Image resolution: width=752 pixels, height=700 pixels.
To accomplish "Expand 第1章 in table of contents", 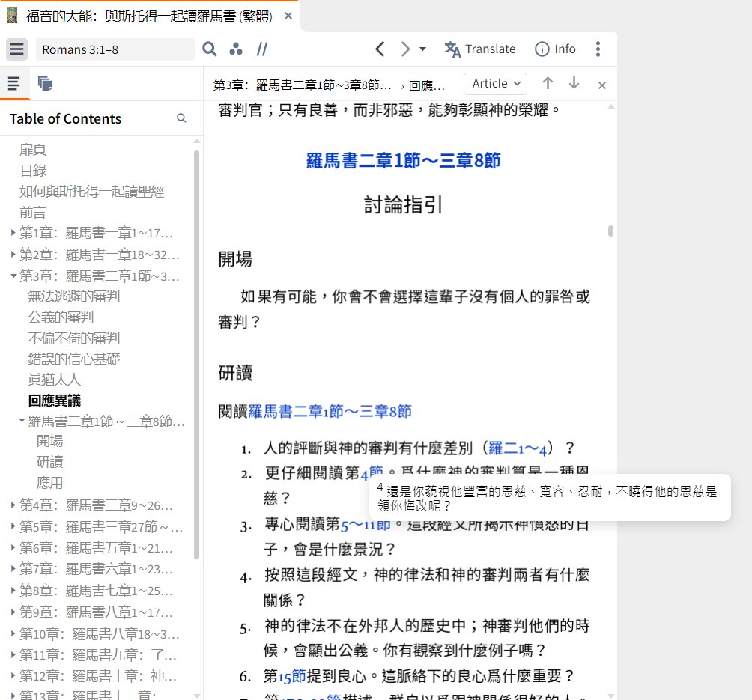I will coord(13,233).
